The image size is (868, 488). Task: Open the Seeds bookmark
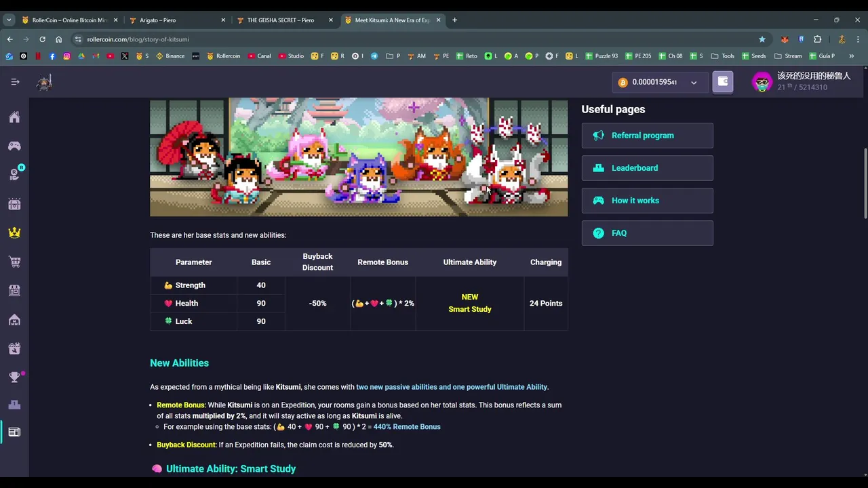pos(753,56)
